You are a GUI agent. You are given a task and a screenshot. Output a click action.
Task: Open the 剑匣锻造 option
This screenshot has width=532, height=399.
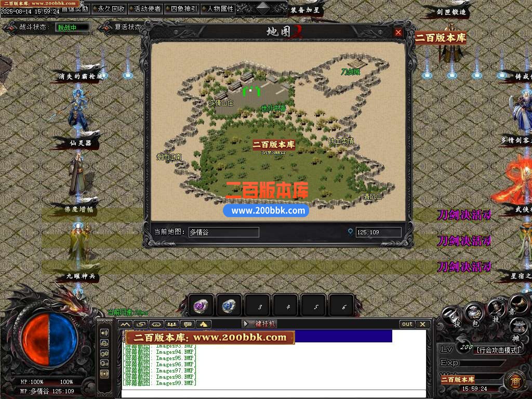451,12
